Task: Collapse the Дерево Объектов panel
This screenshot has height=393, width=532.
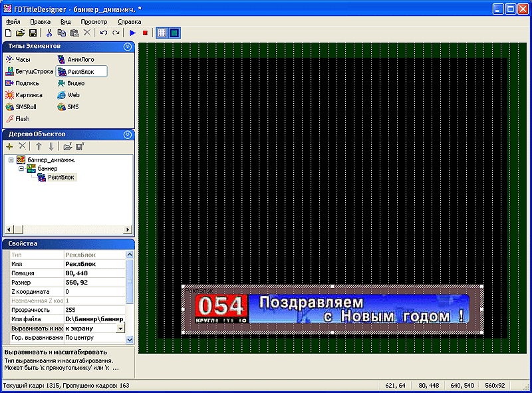Action: coord(128,135)
